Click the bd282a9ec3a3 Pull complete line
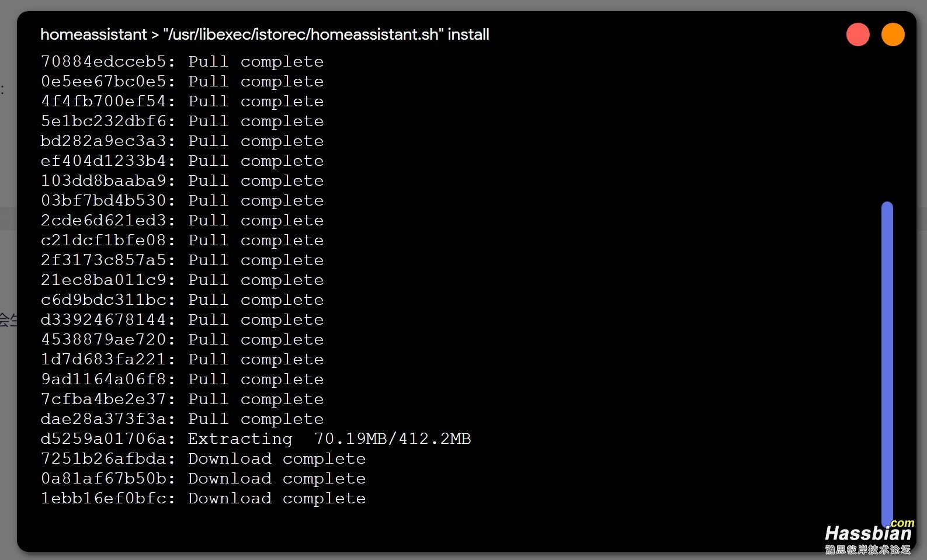The height and width of the screenshot is (560, 927). pyautogui.click(x=182, y=141)
